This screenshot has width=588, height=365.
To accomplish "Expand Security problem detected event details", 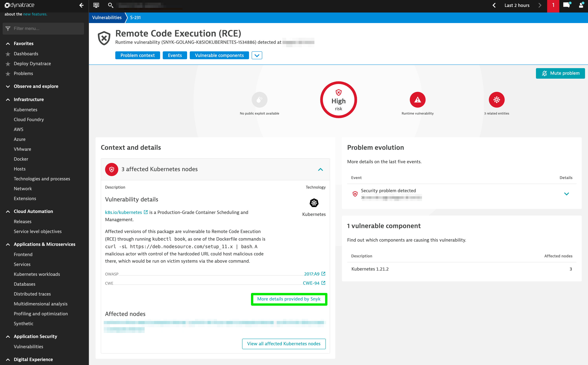I will (566, 194).
